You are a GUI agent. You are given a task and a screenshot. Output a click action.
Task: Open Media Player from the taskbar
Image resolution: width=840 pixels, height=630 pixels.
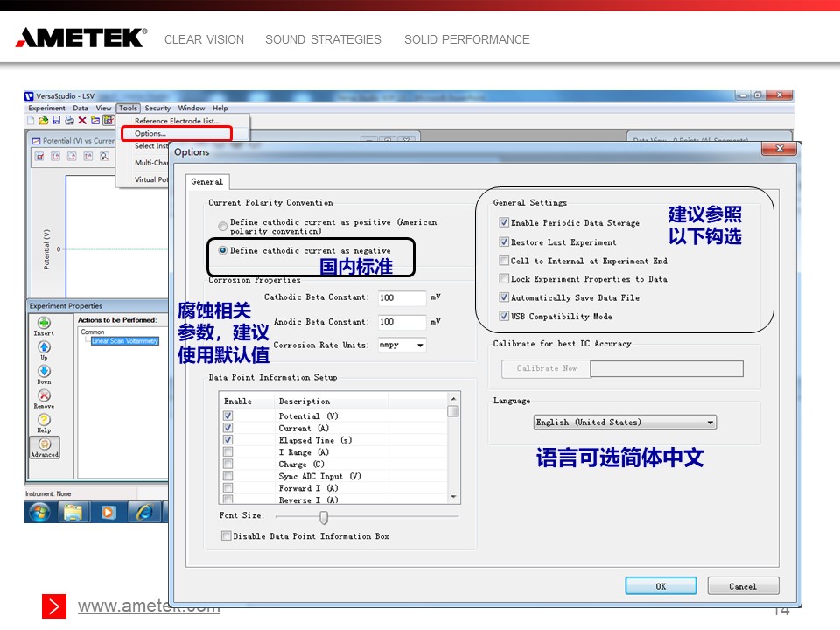click(x=108, y=513)
